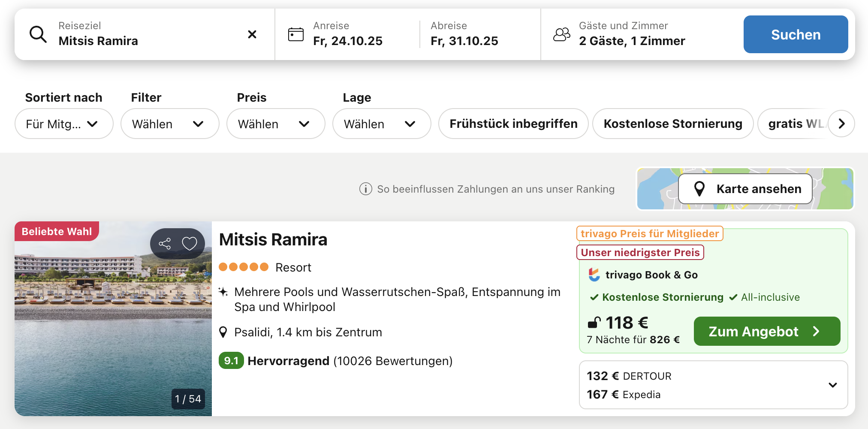Screen dimensions: 868x429
Task: Click the guests and rooms icon
Action: 562,34
